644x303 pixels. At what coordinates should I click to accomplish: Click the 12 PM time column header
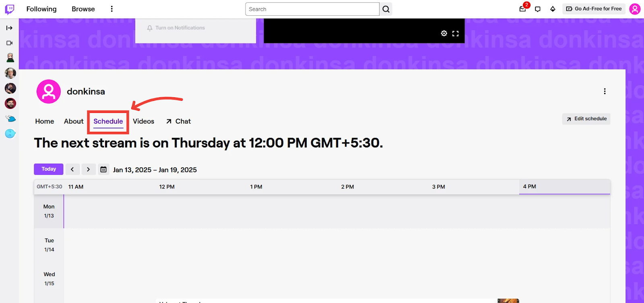click(x=167, y=187)
